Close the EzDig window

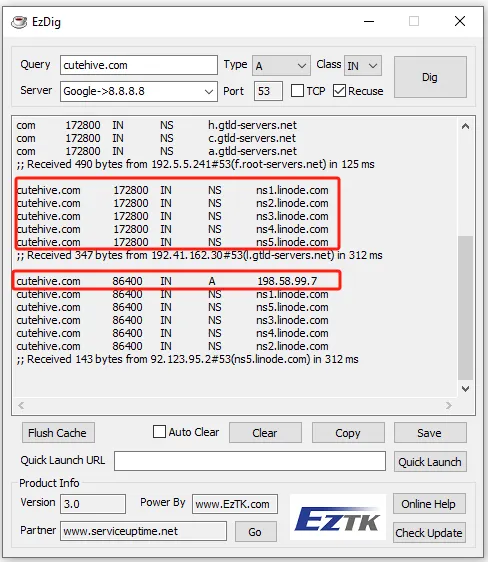click(x=460, y=21)
